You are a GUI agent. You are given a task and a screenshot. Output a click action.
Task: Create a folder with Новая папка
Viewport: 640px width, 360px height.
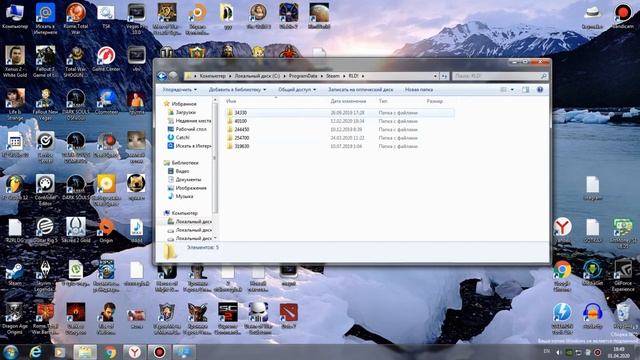(419, 89)
